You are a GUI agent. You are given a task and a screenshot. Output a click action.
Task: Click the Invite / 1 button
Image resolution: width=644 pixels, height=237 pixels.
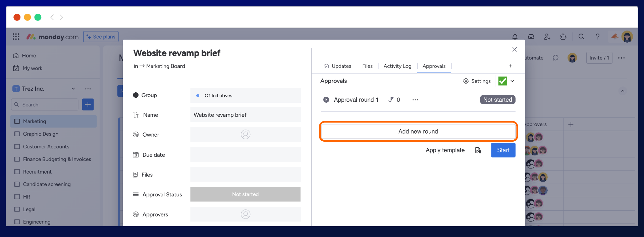(599, 58)
